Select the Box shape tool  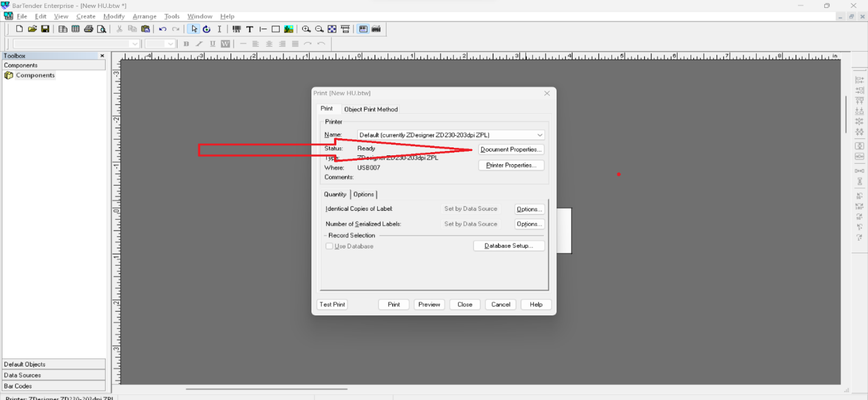[276, 29]
